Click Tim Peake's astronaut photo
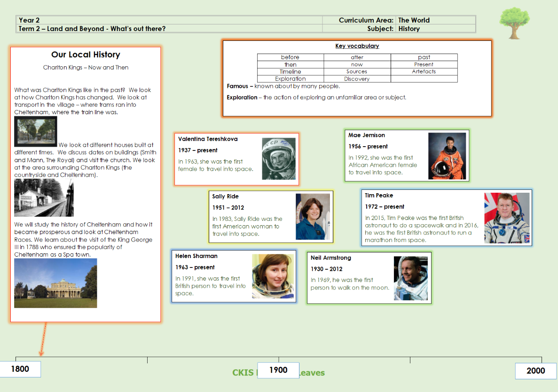 pyautogui.click(x=507, y=218)
